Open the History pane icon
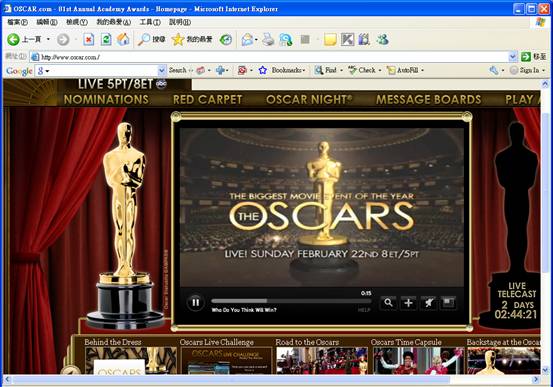 pyautogui.click(x=226, y=40)
